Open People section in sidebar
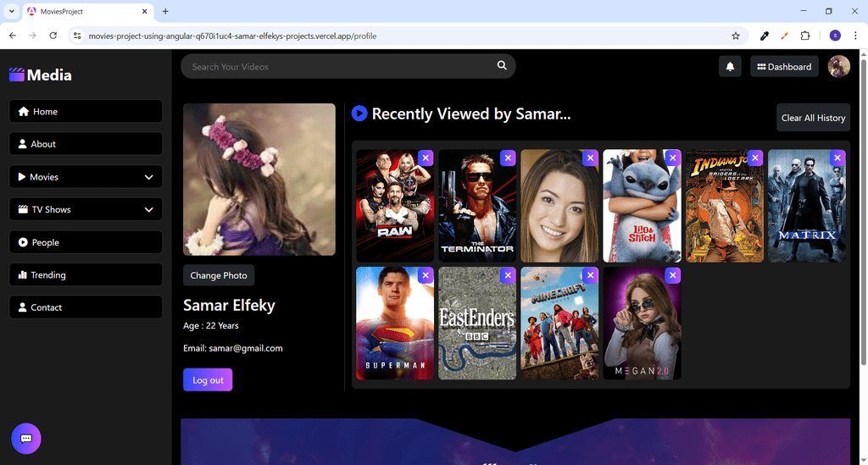Screen dimensions: 868x465 86,242
